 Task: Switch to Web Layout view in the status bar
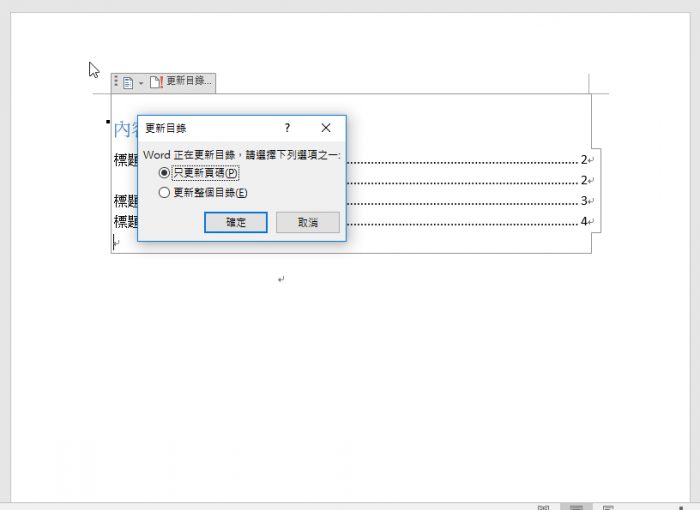tap(608, 507)
